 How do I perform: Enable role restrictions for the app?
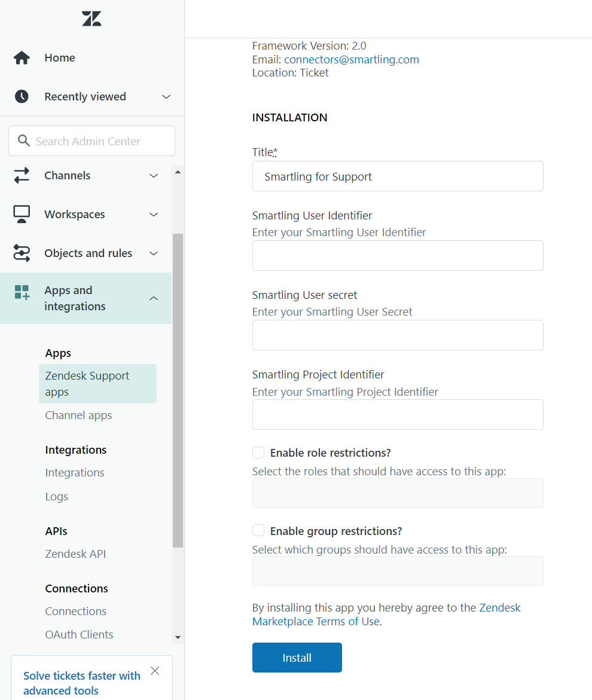(x=258, y=453)
